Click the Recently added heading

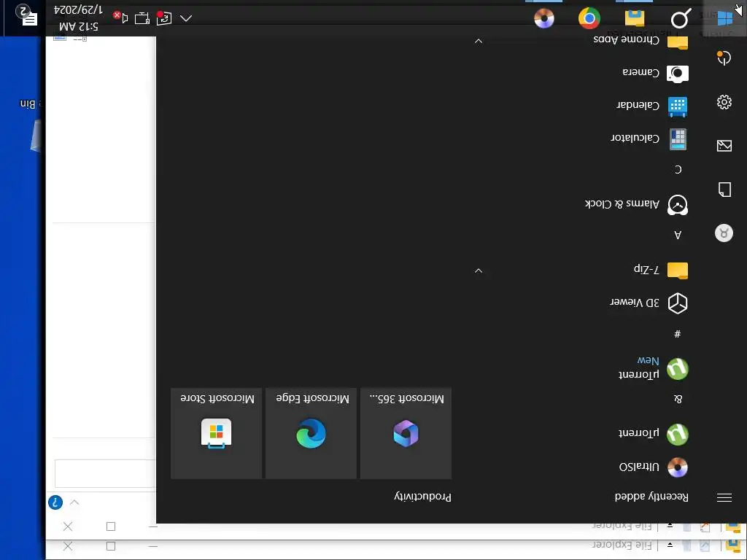click(651, 497)
